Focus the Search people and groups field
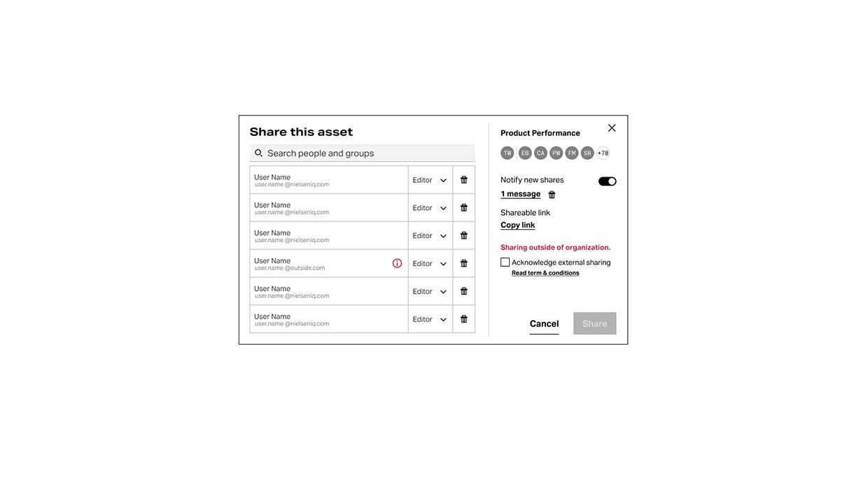 click(363, 153)
